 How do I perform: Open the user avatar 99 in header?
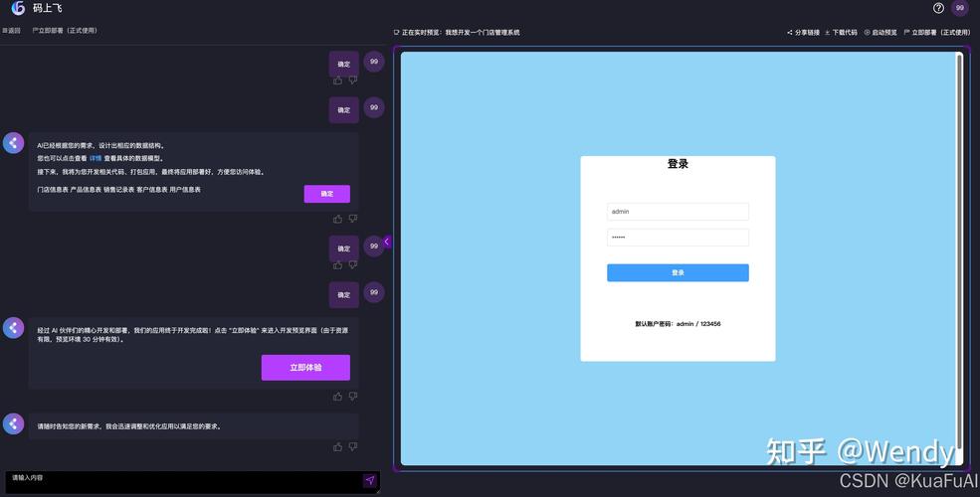960,8
